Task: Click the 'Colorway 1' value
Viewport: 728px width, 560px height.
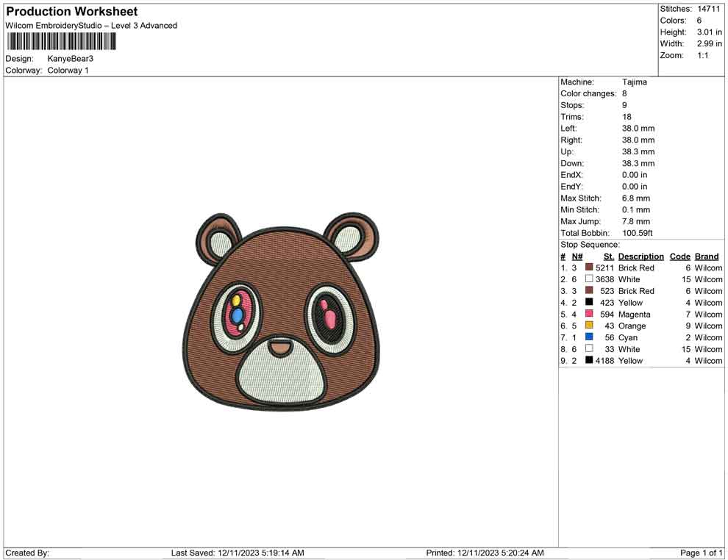Action: coord(68,70)
